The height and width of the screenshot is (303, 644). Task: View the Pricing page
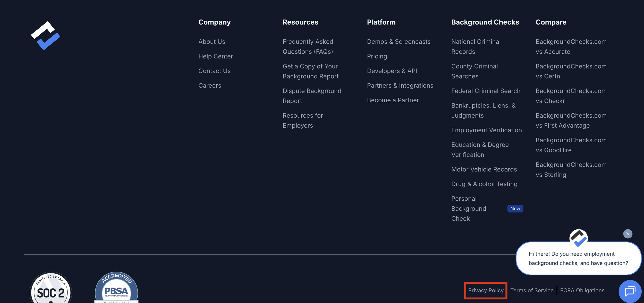pos(377,56)
